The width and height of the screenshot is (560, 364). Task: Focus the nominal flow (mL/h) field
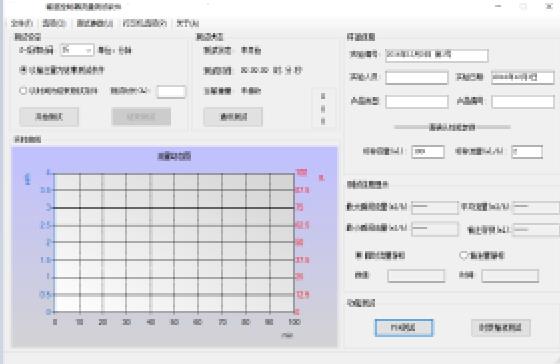[x=527, y=152]
